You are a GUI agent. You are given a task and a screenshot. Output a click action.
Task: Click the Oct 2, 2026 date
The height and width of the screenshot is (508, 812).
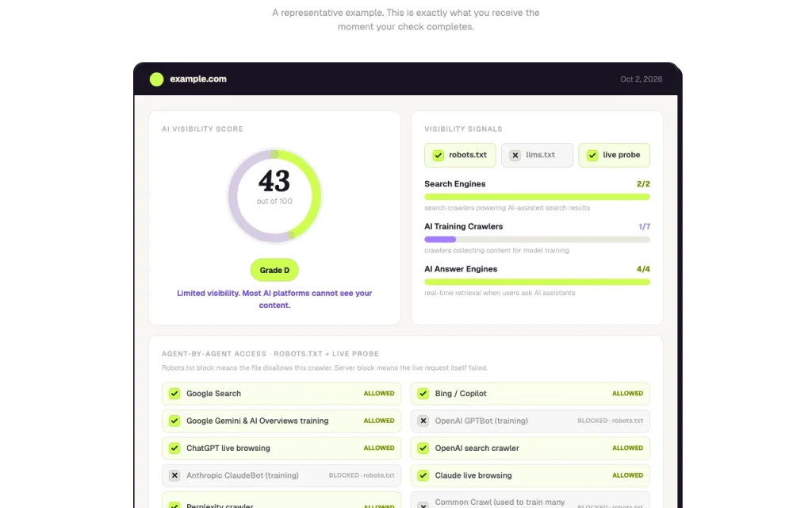click(641, 79)
